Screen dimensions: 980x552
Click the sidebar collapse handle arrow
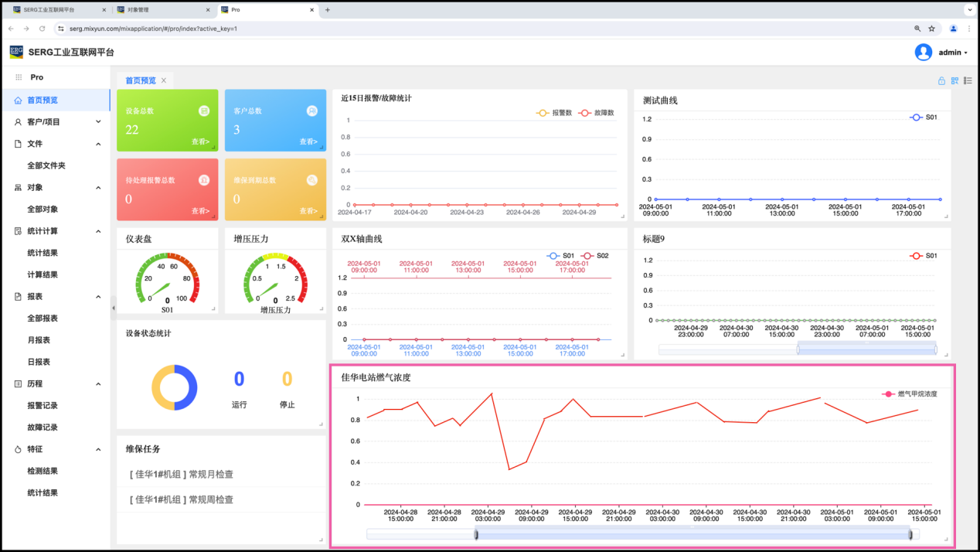pos(114,308)
